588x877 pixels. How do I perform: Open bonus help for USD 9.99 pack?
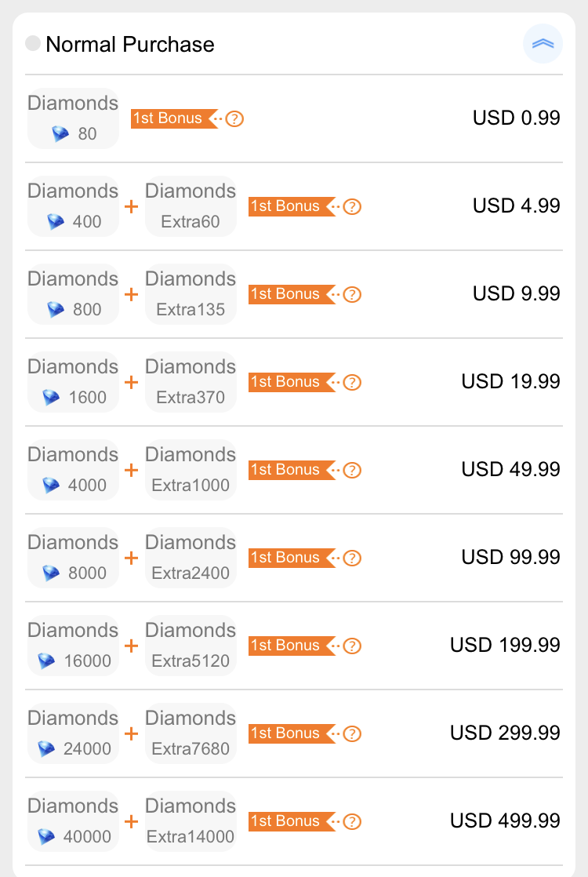(x=351, y=294)
